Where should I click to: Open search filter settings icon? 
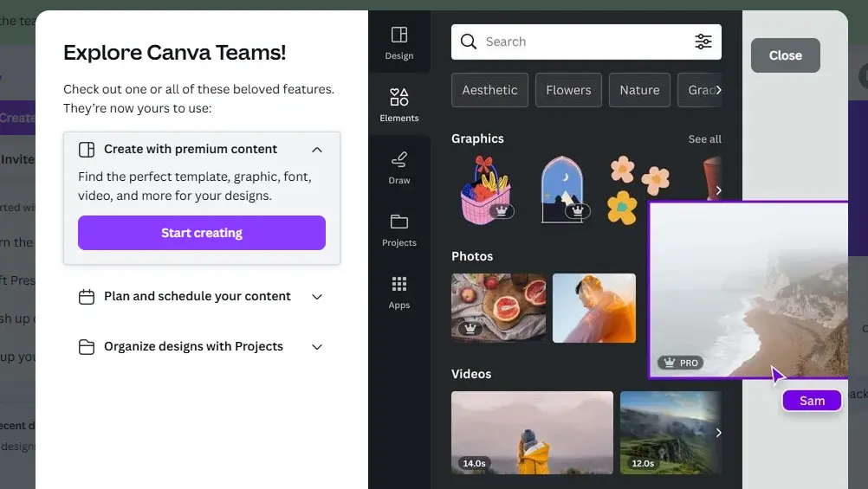(x=703, y=42)
